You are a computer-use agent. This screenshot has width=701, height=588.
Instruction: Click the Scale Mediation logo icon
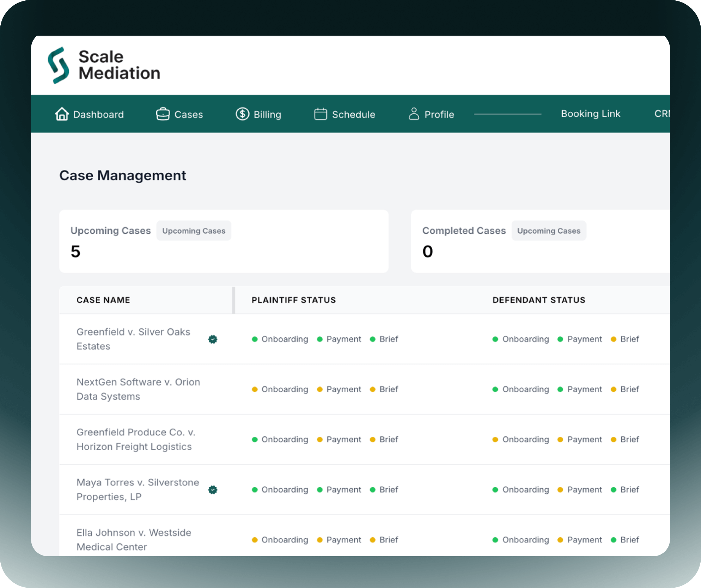[59, 65]
